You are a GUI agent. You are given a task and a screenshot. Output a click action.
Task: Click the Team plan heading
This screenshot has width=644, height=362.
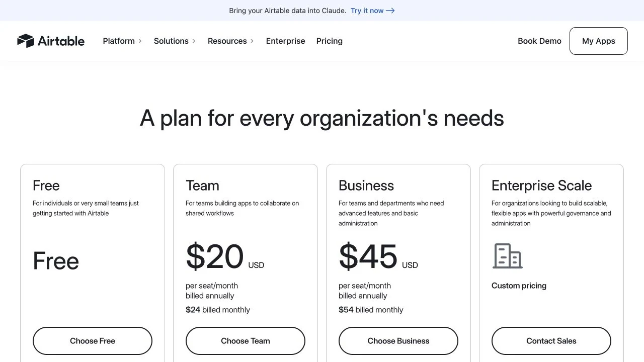click(x=202, y=186)
